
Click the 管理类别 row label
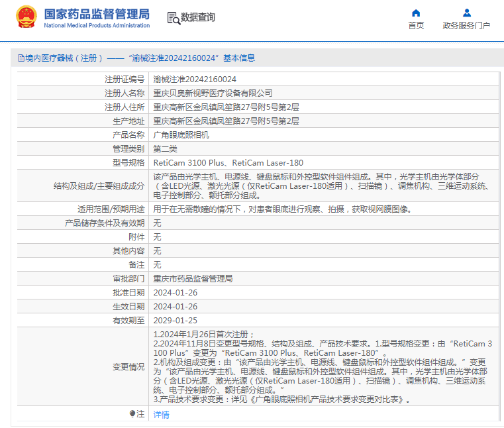[128, 149]
